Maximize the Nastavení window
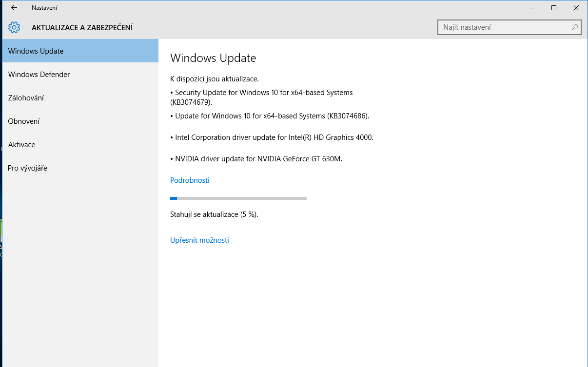The height and width of the screenshot is (367, 588). click(x=554, y=8)
